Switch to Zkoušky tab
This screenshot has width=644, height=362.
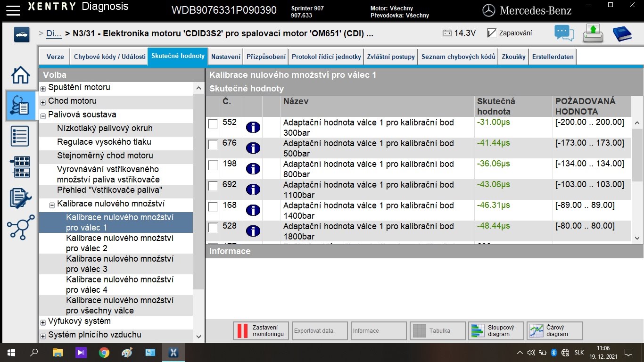pos(513,57)
